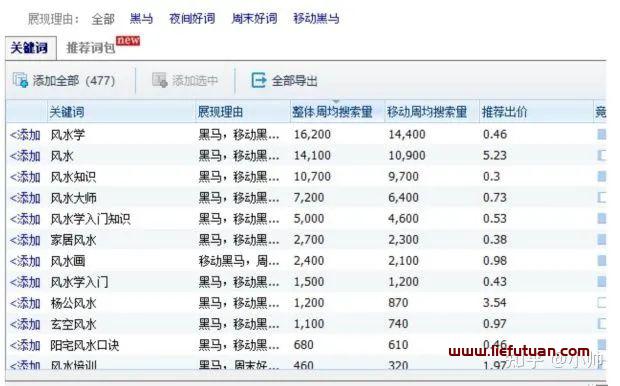The height and width of the screenshot is (386, 620).
Task: Add the 风水学 keyword row
Action: pyautogui.click(x=25, y=135)
